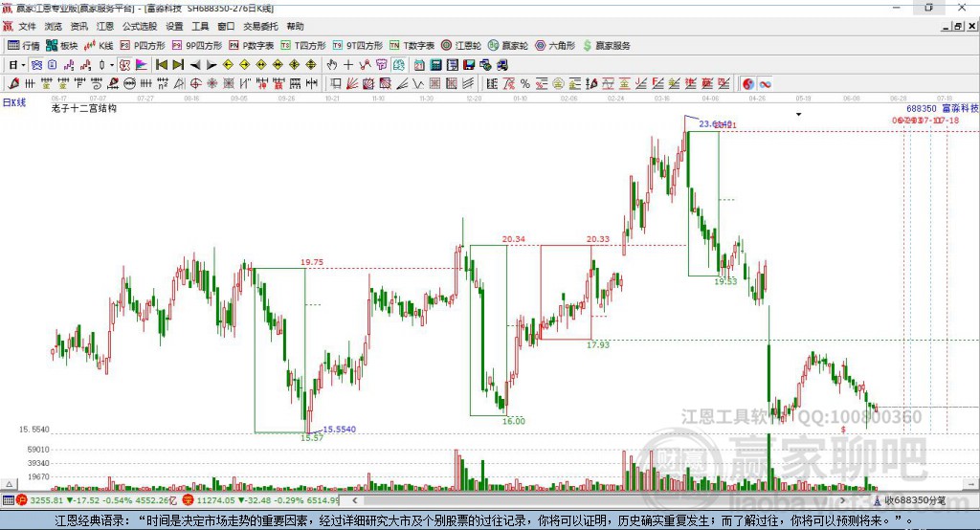Image resolution: width=980 pixels, height=530 pixels.
Task: Launch the 赢家轮 wheel tool
Action: click(x=508, y=46)
